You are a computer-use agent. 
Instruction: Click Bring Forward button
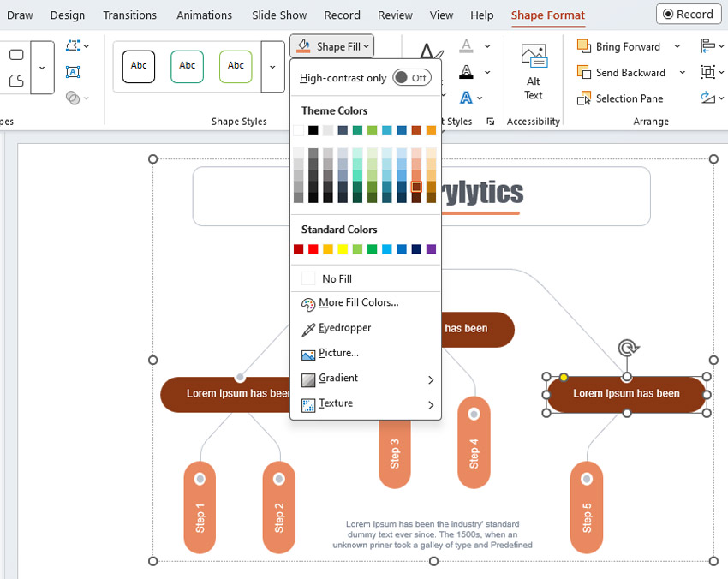point(619,46)
